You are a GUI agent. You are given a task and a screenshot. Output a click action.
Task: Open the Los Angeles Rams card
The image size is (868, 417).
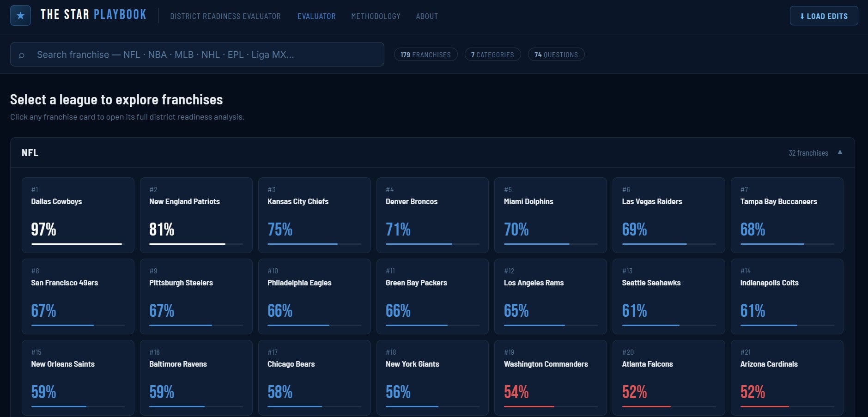(551, 296)
